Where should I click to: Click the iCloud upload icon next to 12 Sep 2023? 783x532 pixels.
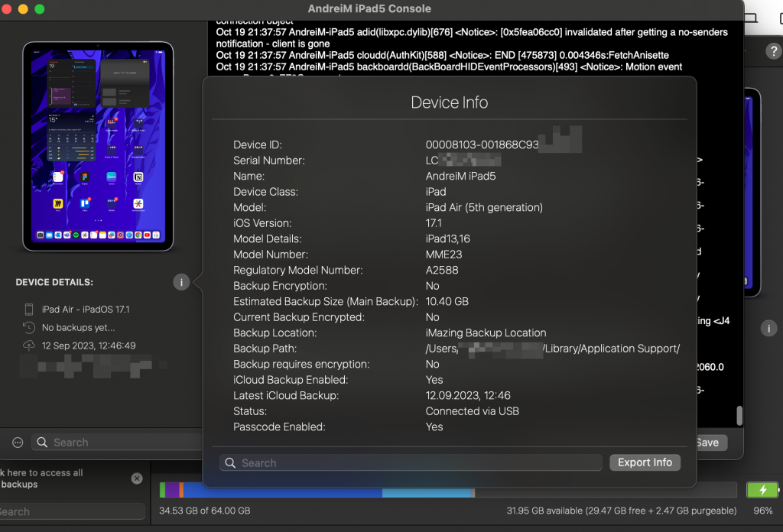[29, 345]
